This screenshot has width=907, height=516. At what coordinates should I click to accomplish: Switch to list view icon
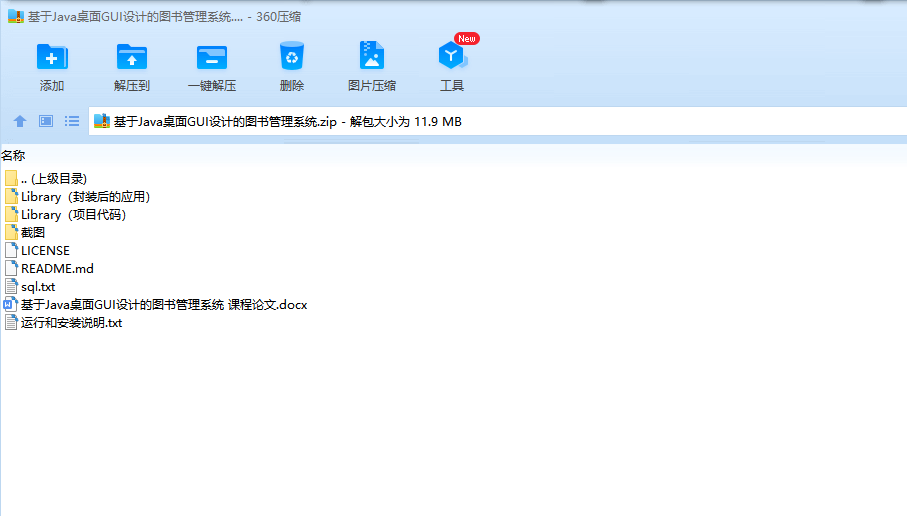(72, 121)
